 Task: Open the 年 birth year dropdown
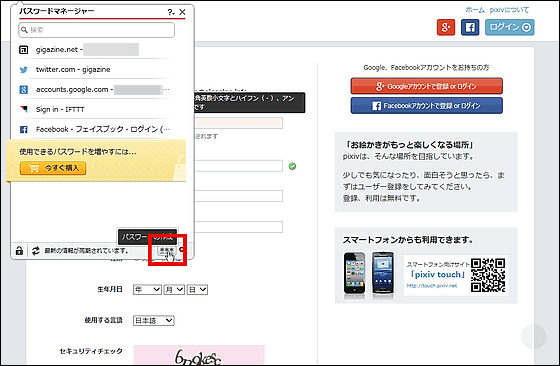pyautogui.click(x=147, y=290)
